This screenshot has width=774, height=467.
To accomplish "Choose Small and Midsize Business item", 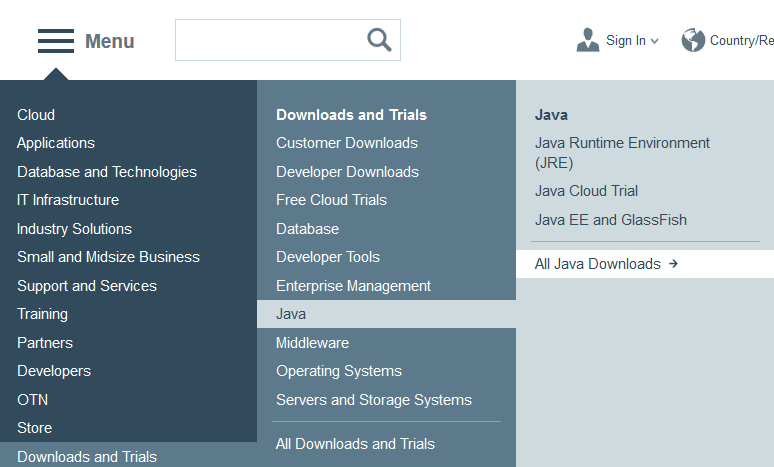I will click(x=108, y=257).
